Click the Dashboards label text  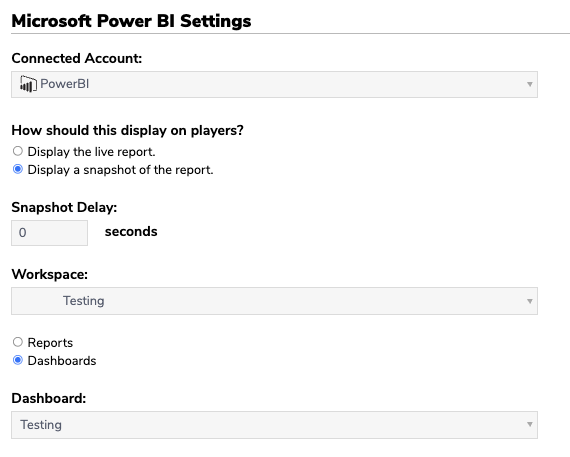pos(62,361)
